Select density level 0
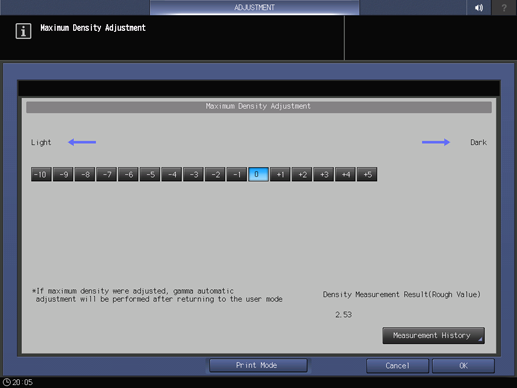This screenshot has height=388, width=517. click(258, 174)
